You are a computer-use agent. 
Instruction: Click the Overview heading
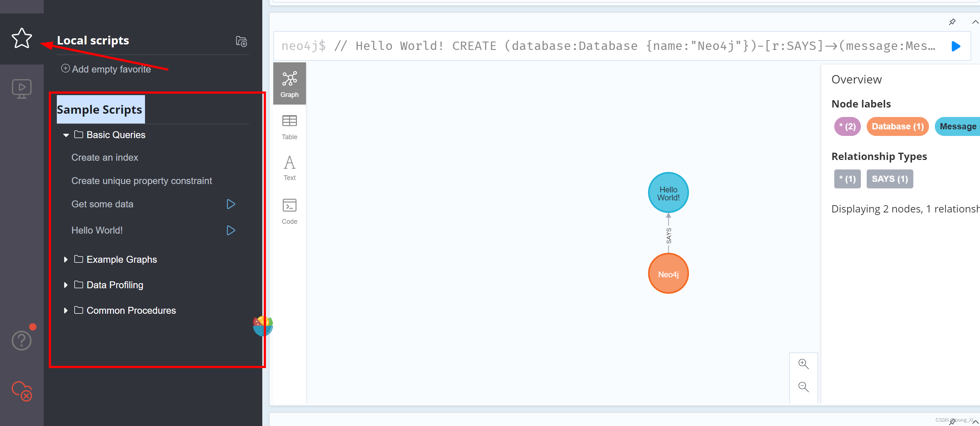pyautogui.click(x=856, y=79)
